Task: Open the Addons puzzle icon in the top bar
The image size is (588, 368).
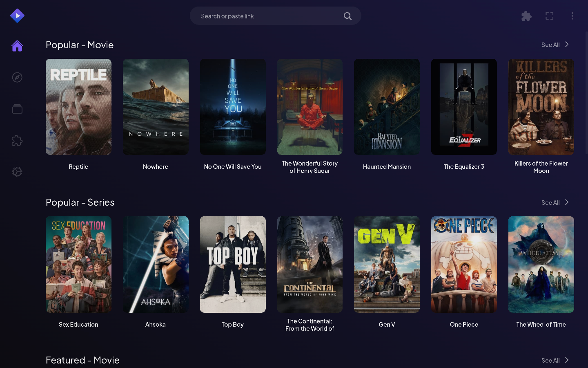Action: tap(526, 16)
